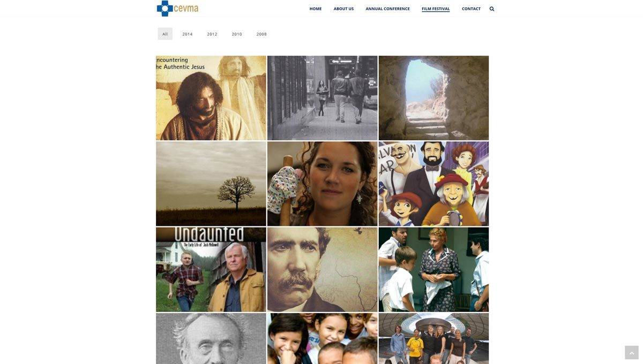Open Annual Conference page
Screen dimensions: 643x364
pos(387,9)
